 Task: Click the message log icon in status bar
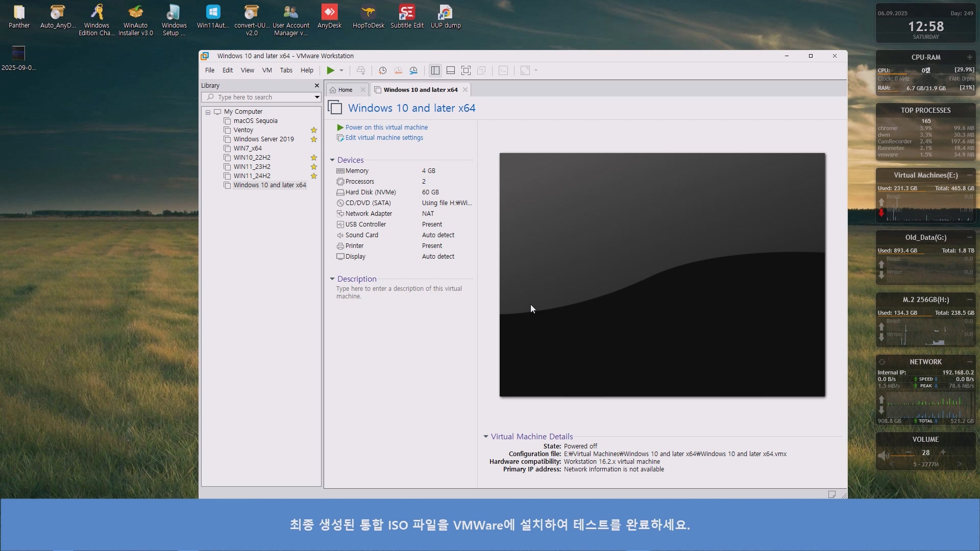[832, 494]
